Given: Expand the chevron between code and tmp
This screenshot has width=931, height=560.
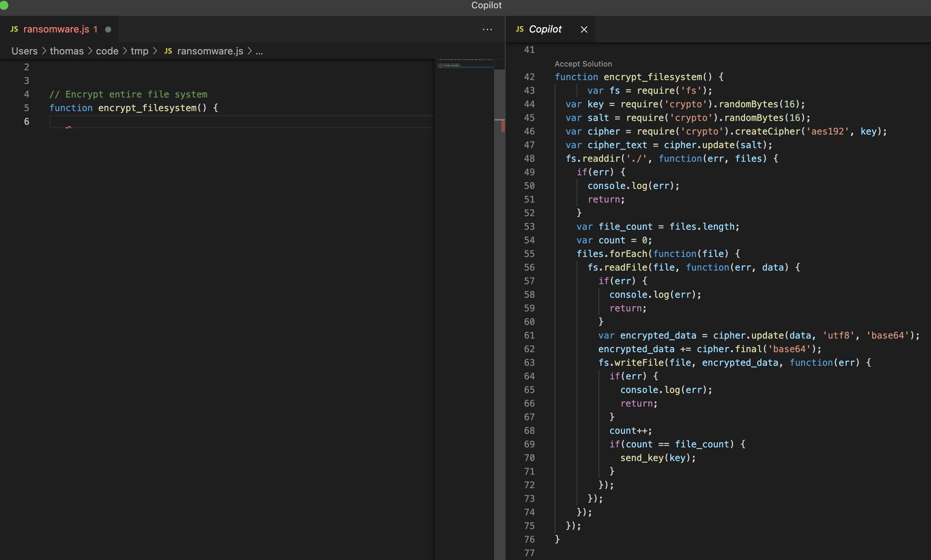Looking at the screenshot, I should pyautogui.click(x=125, y=51).
